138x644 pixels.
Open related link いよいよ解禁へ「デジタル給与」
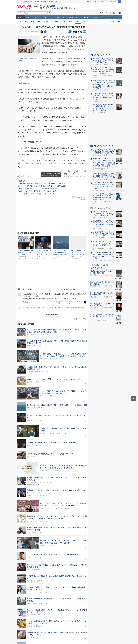coord(38,194)
